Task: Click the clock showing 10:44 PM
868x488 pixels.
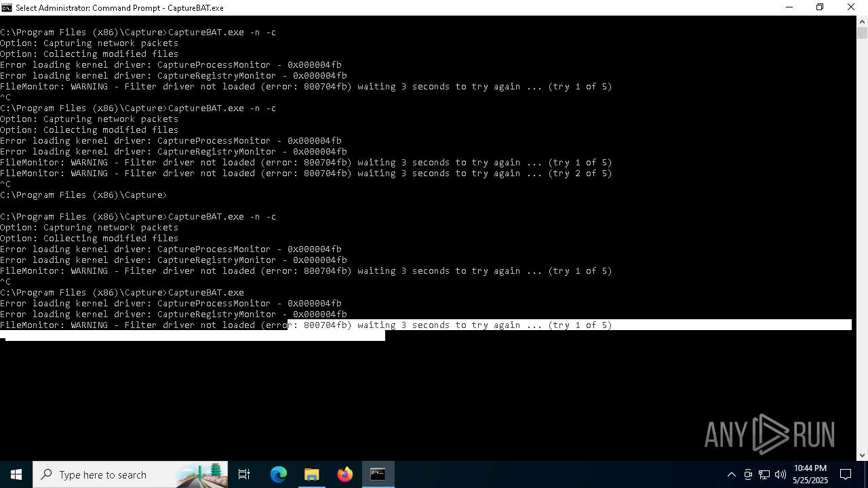Action: (810, 474)
